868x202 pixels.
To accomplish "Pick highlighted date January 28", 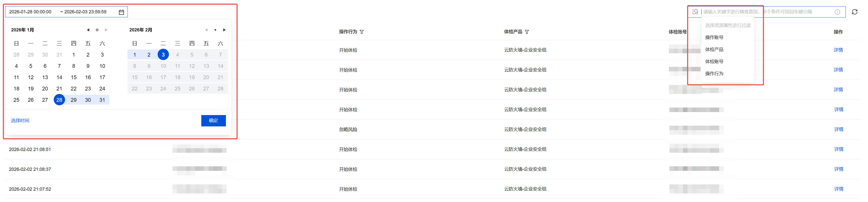I will point(59,100).
